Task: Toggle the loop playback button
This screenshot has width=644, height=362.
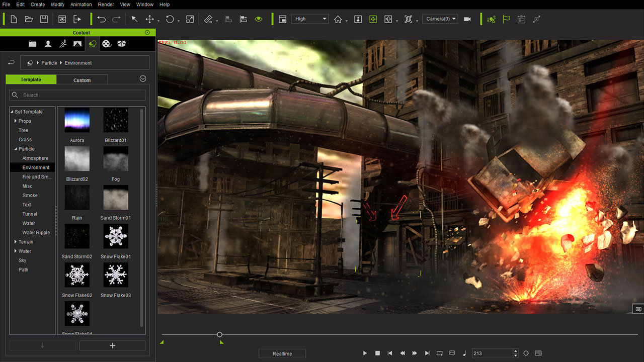Action: click(x=440, y=353)
